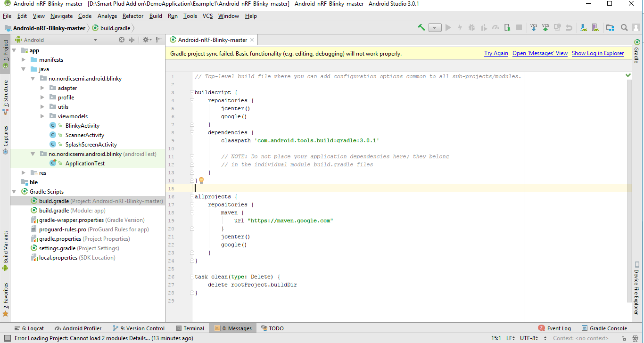Click the Commit Changes VCS icon
644x343 pixels.
click(x=545, y=27)
